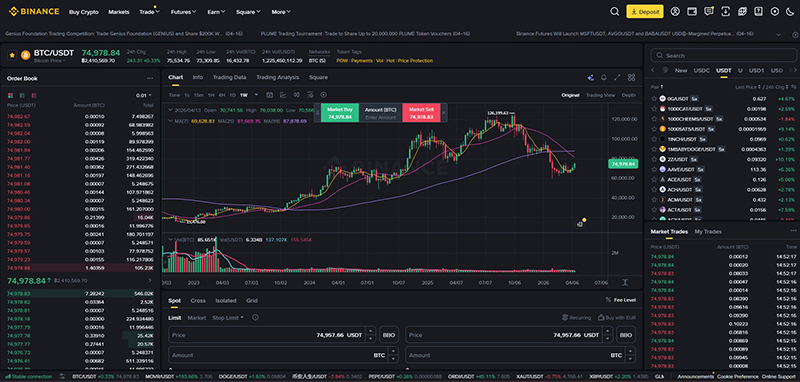Open the chart display settings sliders icon

click(x=310, y=95)
